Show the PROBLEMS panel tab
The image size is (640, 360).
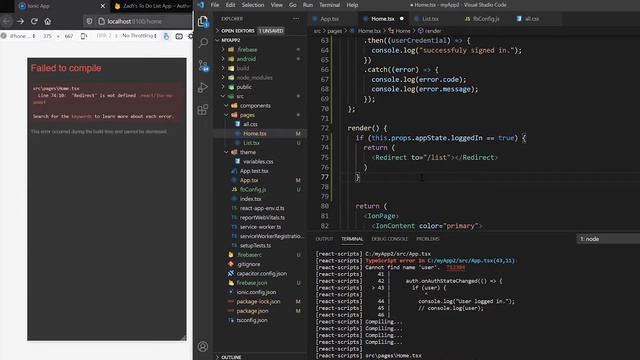(428, 239)
